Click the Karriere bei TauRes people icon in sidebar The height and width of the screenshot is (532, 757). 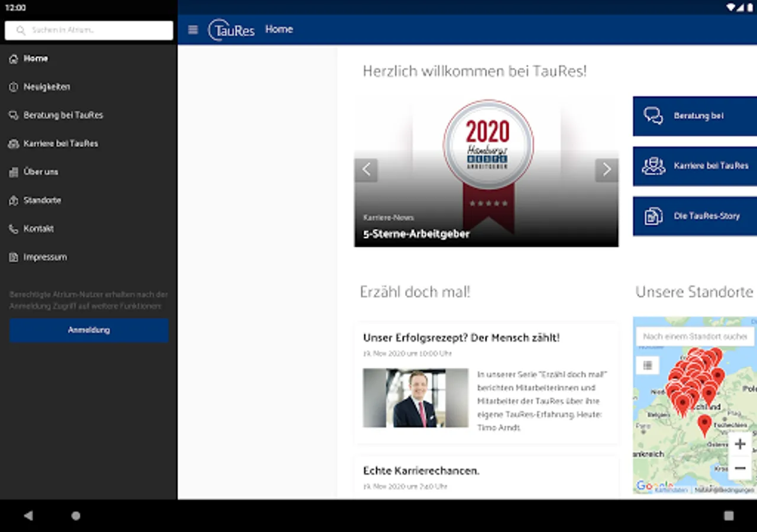14,144
